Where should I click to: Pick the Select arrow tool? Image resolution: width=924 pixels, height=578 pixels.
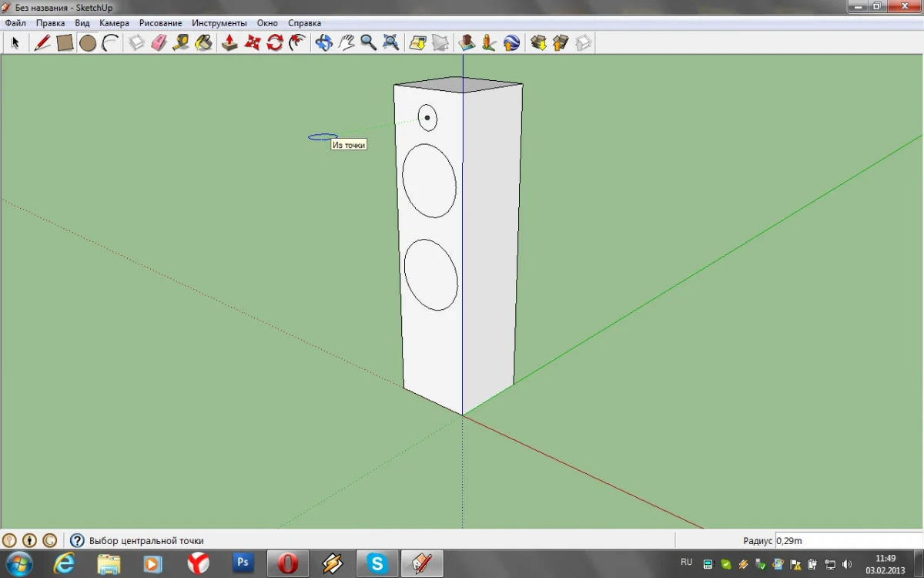15,42
